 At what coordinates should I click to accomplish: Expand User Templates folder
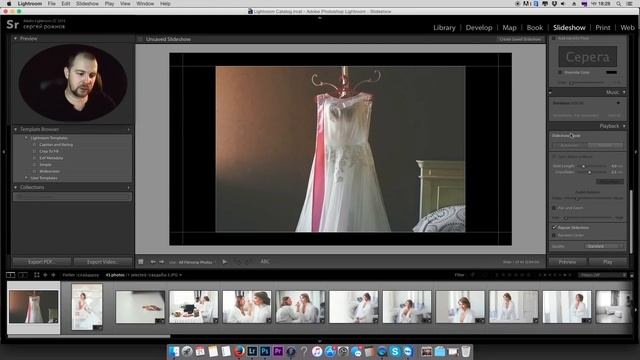tap(27, 178)
